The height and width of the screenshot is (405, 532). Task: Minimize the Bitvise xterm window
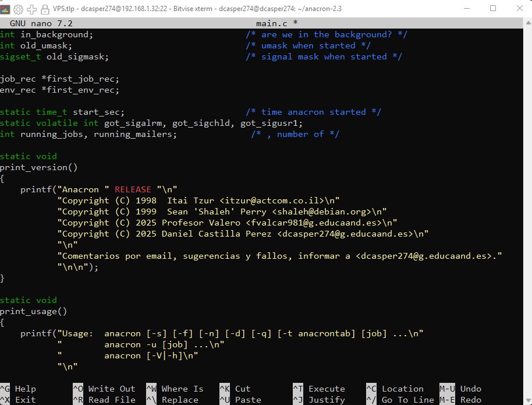pos(466,9)
